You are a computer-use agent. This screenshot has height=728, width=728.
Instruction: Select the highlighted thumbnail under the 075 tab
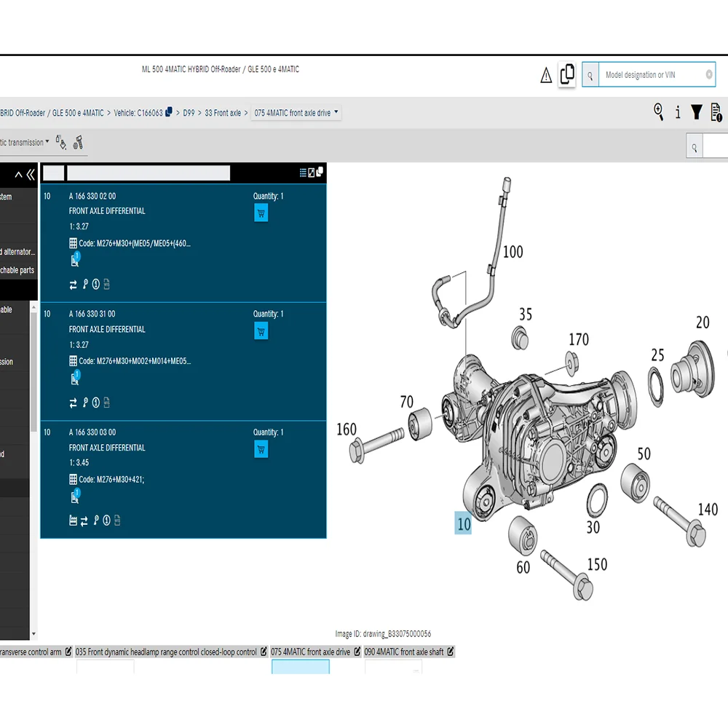coord(301,667)
